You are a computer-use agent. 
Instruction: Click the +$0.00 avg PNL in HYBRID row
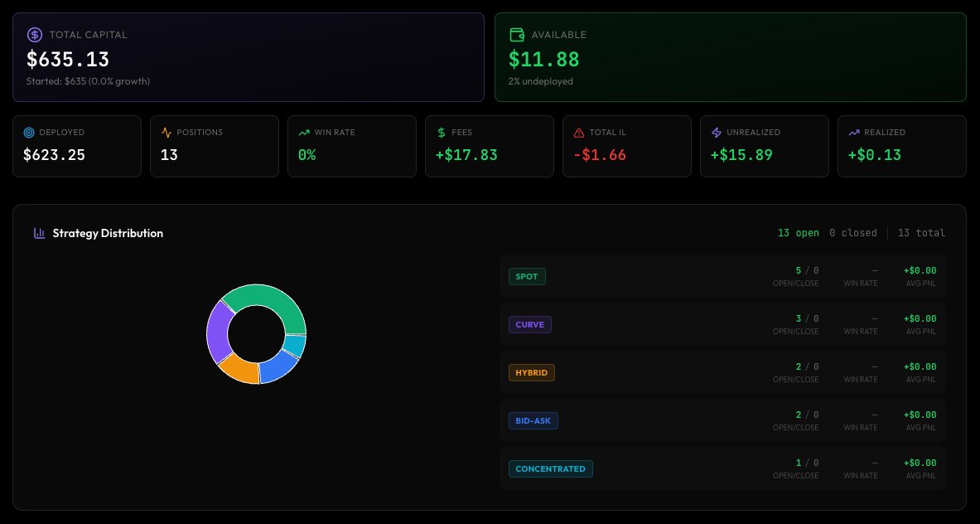click(920, 367)
